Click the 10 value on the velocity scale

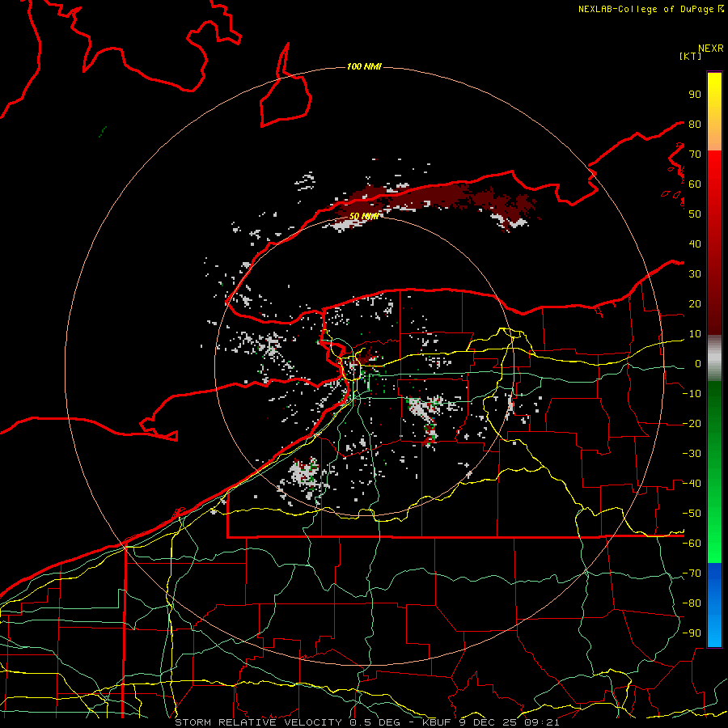[695, 334]
